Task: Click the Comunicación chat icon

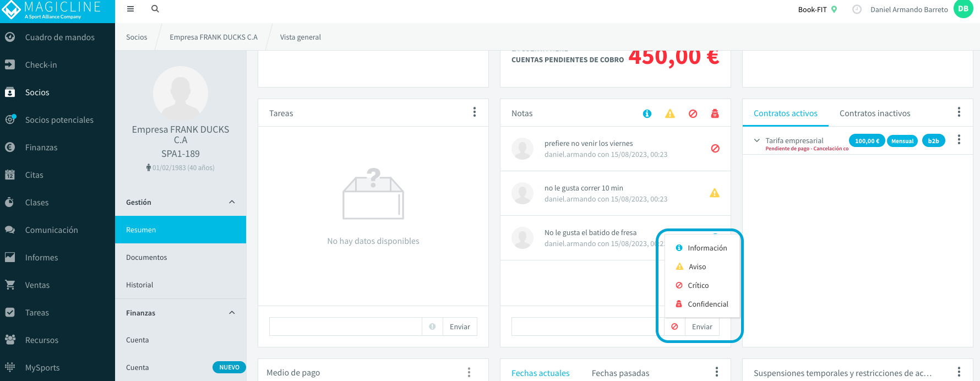Action: tap(10, 230)
